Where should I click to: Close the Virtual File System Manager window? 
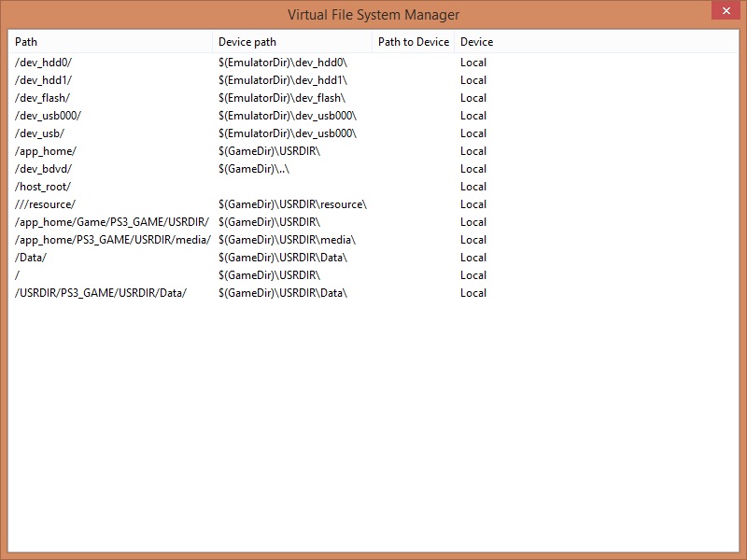coord(724,11)
